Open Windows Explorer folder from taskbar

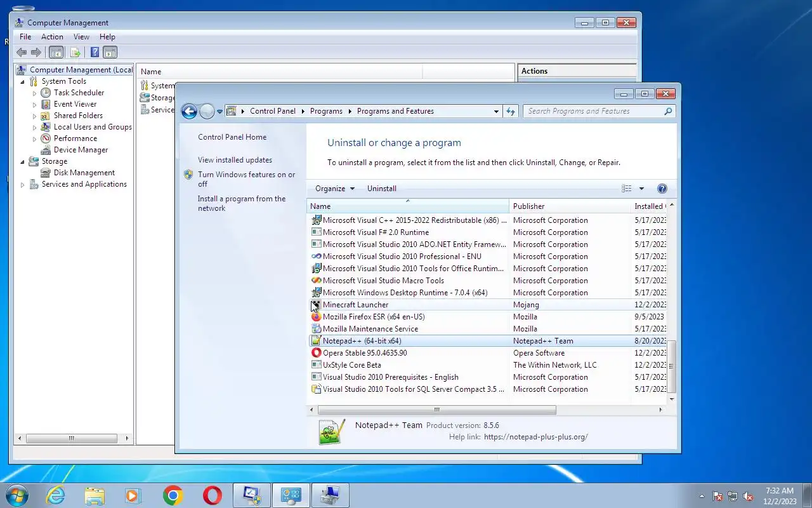[95, 495]
